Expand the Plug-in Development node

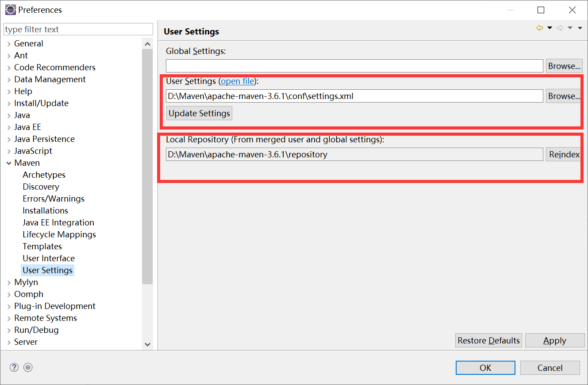(x=9, y=306)
